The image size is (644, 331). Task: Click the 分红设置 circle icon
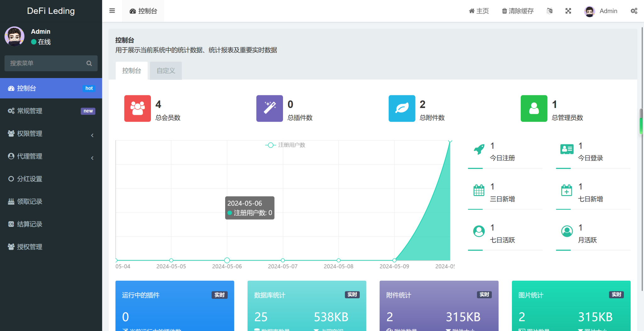coord(11,179)
